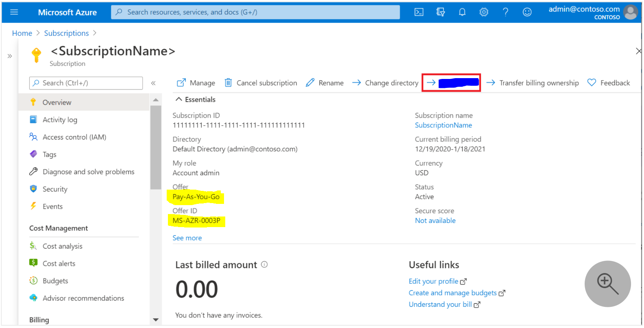
Task: Open the admin@contoso.com account avatar
Action: point(631,12)
